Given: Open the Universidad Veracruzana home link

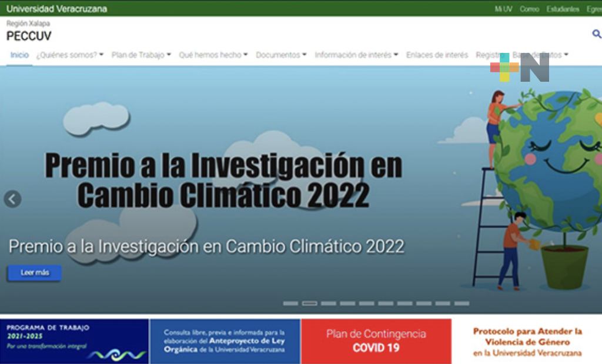Looking at the screenshot, I should click(x=57, y=8).
